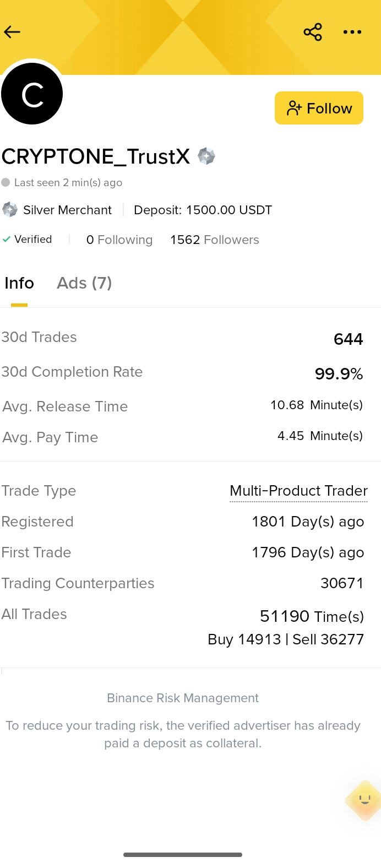381x868 pixels.
Task: Select the Info tab
Action: pos(19,283)
